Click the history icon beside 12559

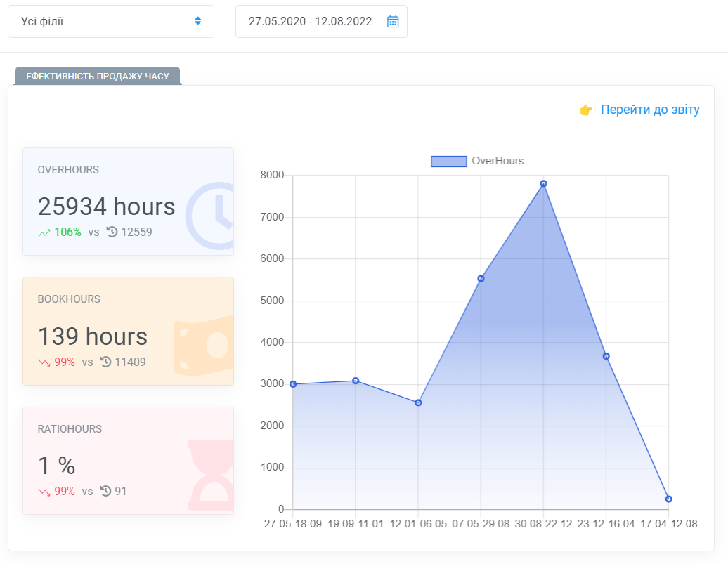[112, 232]
